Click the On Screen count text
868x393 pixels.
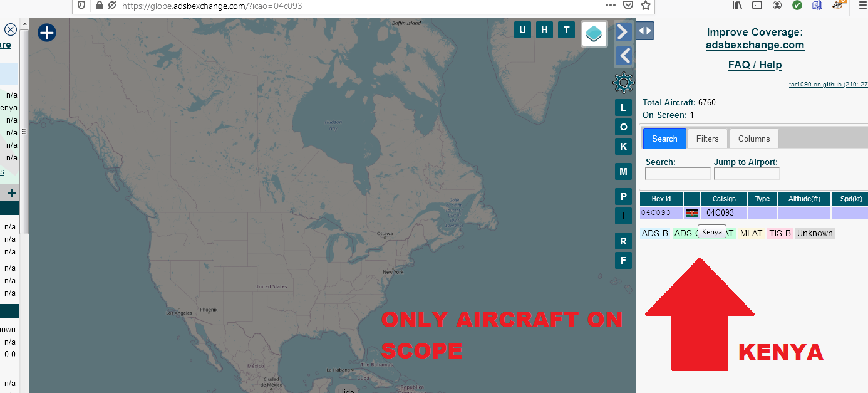click(668, 115)
